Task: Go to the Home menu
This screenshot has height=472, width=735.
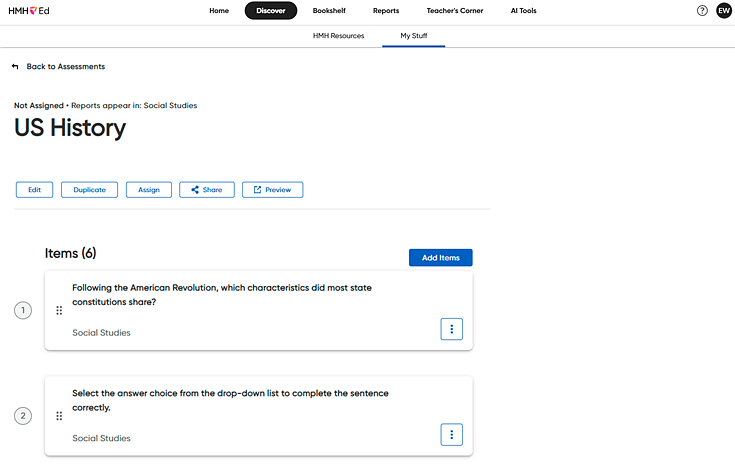Action: click(x=219, y=11)
